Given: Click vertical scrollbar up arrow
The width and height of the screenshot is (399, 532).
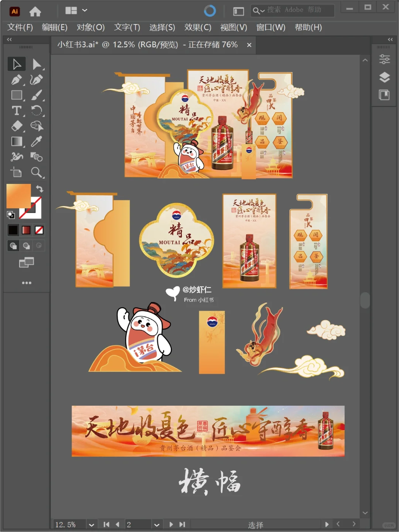Looking at the screenshot, I should (365, 60).
